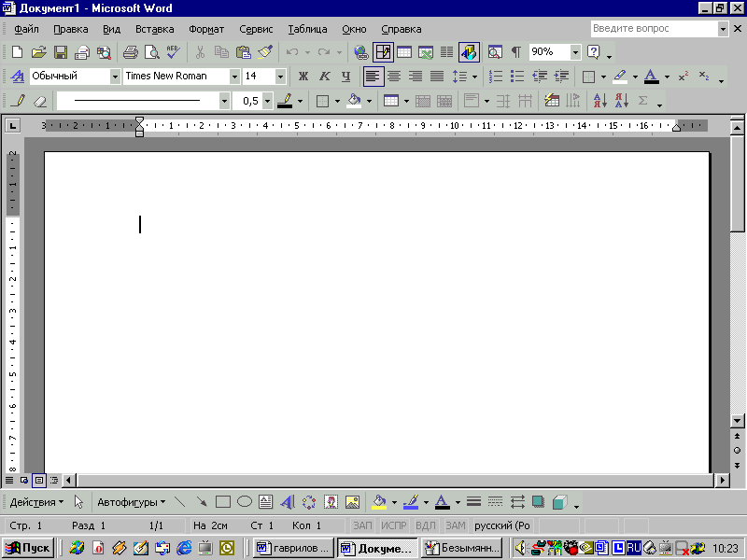Image resolution: width=747 pixels, height=560 pixels.
Task: Insert clip art from the drawing toolbar
Action: click(x=331, y=502)
